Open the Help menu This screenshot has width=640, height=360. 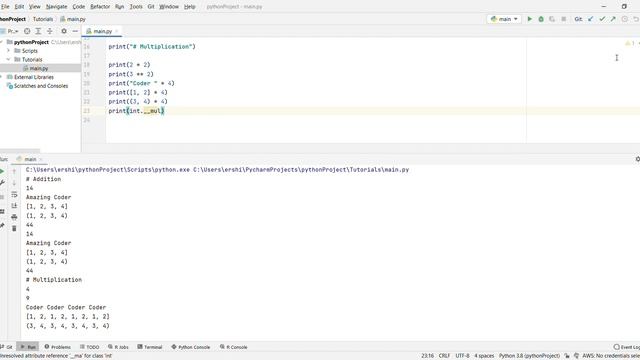pyautogui.click(x=189, y=7)
